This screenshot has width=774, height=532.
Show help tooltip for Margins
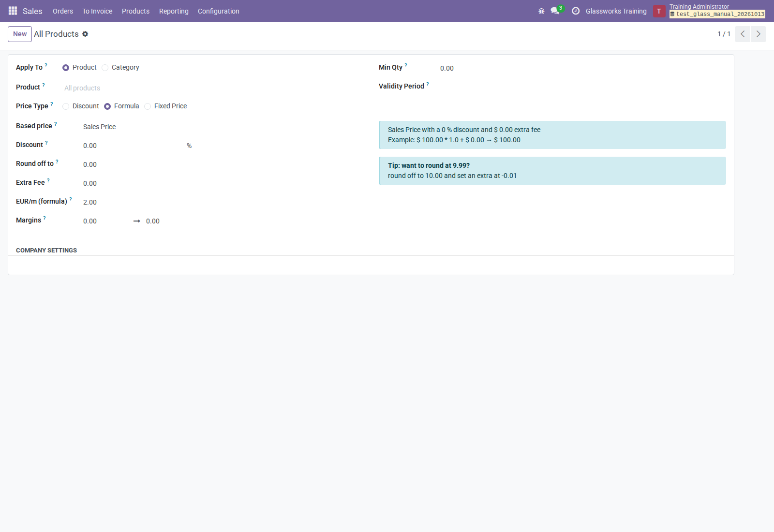click(x=45, y=218)
